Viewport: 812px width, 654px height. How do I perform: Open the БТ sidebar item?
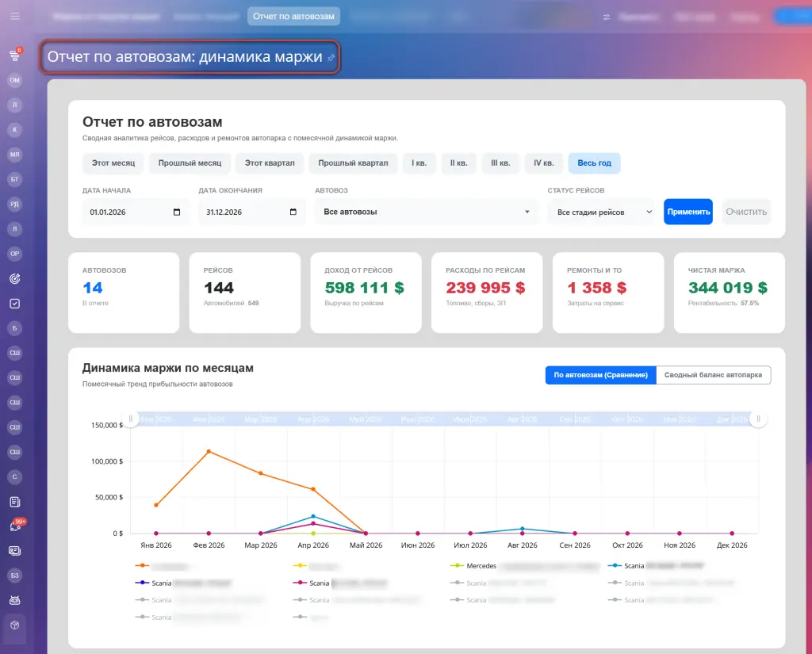click(14, 179)
